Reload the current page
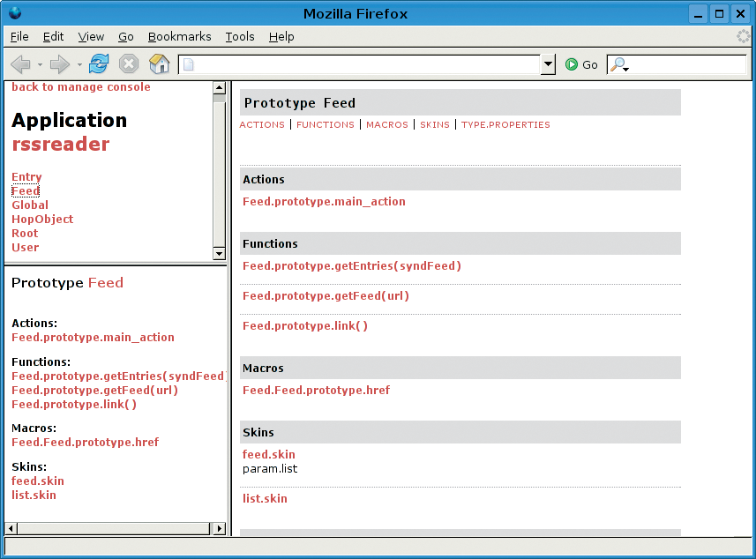This screenshot has height=559, width=756. click(x=99, y=63)
